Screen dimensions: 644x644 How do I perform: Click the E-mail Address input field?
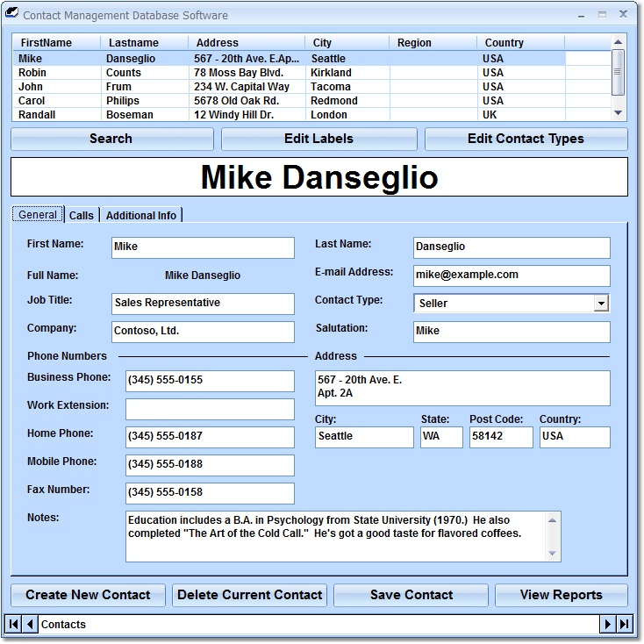pyautogui.click(x=511, y=275)
